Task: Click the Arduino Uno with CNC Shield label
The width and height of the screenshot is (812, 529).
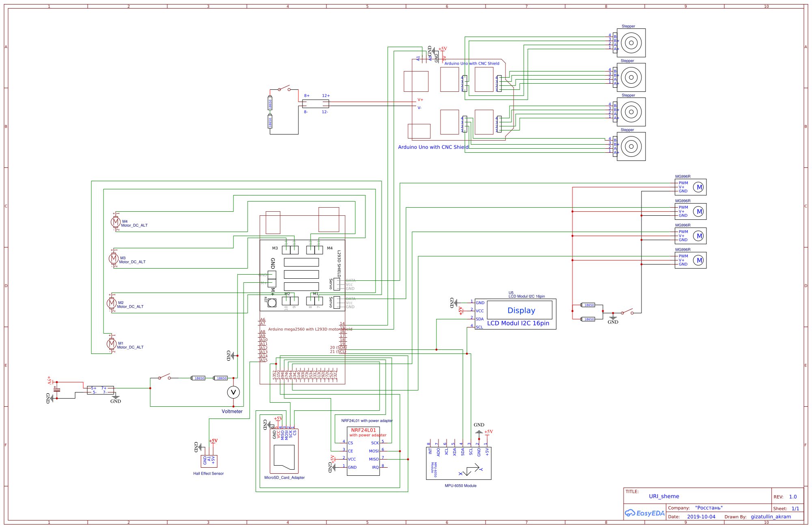Action: [433, 147]
